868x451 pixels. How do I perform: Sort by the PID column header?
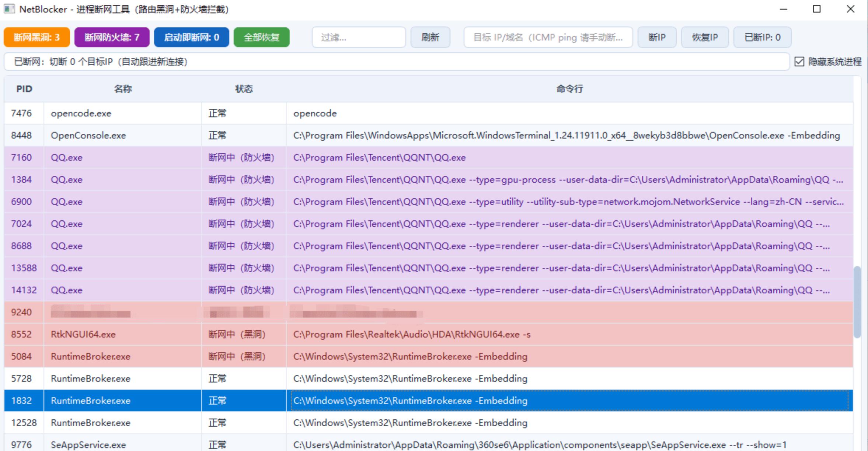tap(24, 89)
